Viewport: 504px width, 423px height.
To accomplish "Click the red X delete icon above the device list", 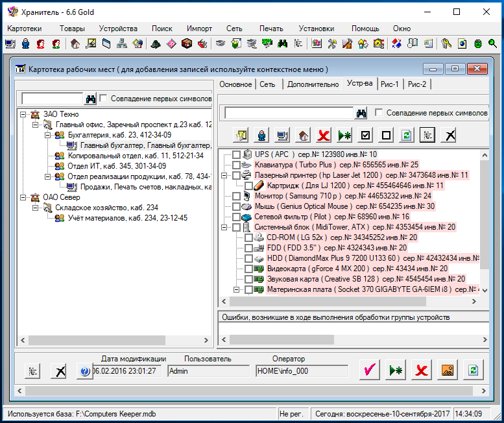I will click(x=323, y=135).
